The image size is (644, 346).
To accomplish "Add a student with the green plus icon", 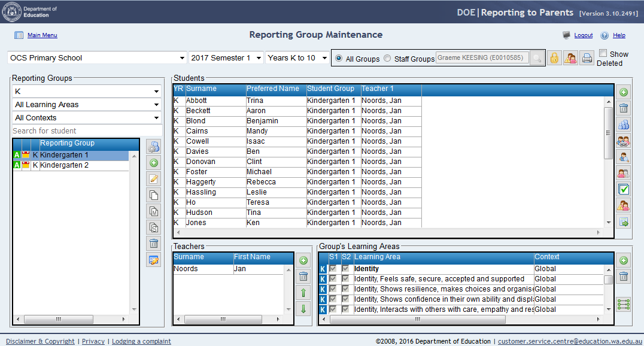I will (624, 93).
